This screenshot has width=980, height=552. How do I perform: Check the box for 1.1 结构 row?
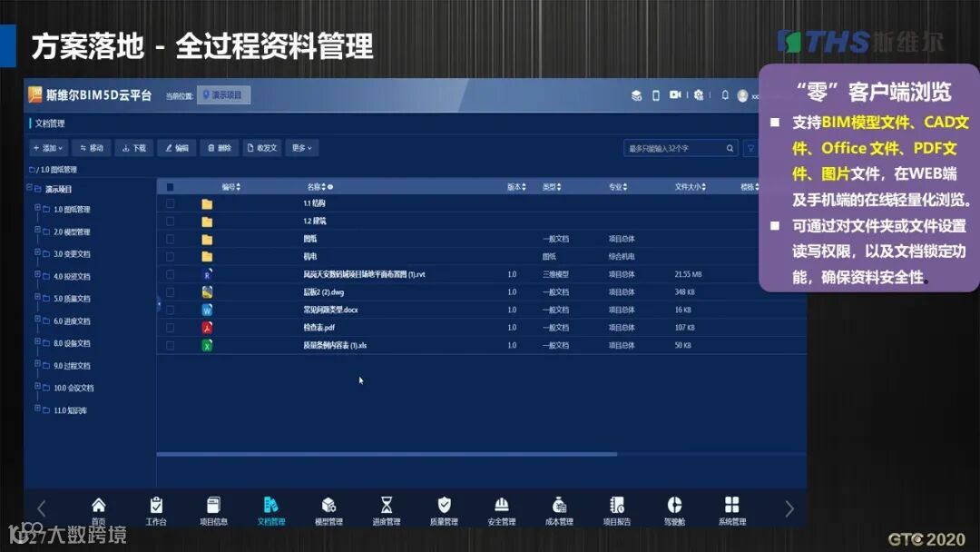[x=170, y=203]
